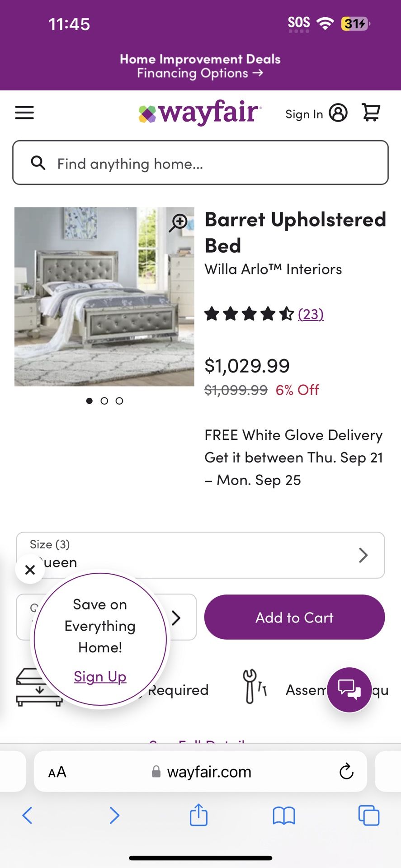Show open Safari tabs

click(369, 816)
